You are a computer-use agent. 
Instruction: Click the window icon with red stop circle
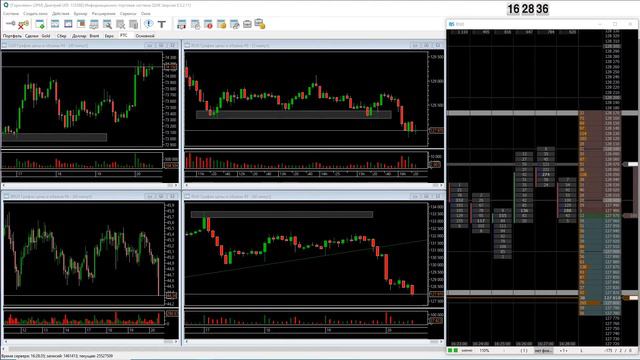point(208,24)
